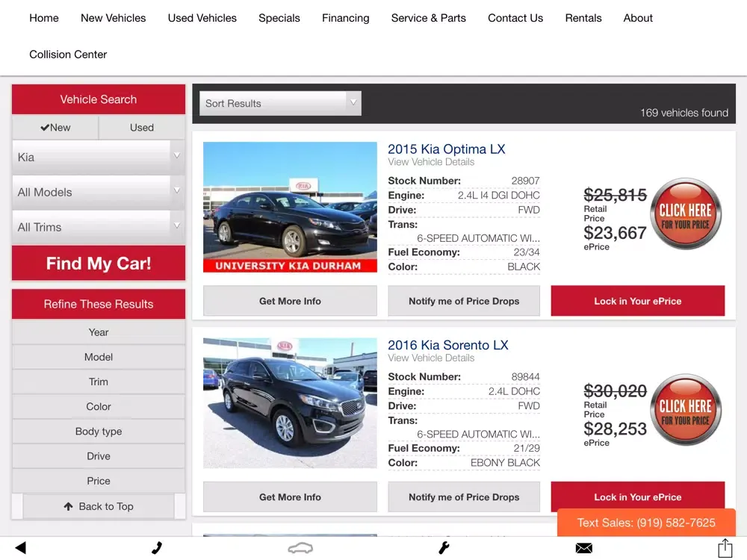Open 2016 Kia Sorento LX title link
This screenshot has height=560, width=747.
pyautogui.click(x=447, y=345)
